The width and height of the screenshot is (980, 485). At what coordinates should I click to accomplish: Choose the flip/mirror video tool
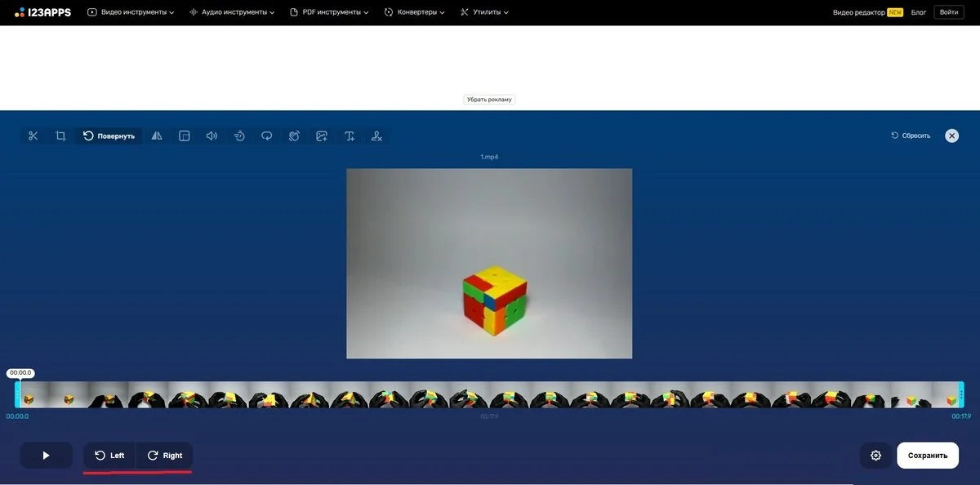(x=157, y=136)
